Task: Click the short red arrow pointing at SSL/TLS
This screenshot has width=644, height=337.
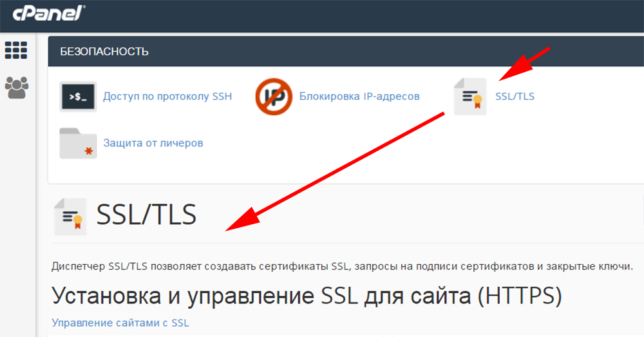Action: click(525, 64)
